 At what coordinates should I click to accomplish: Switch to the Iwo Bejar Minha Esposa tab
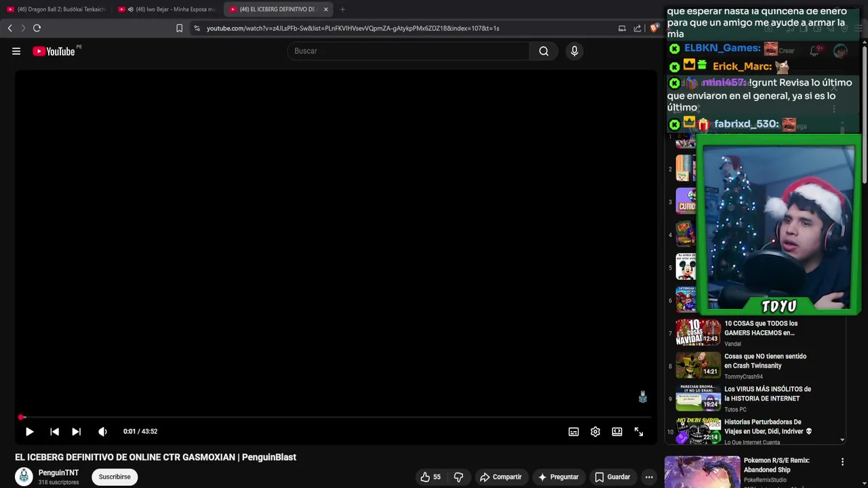point(168,9)
